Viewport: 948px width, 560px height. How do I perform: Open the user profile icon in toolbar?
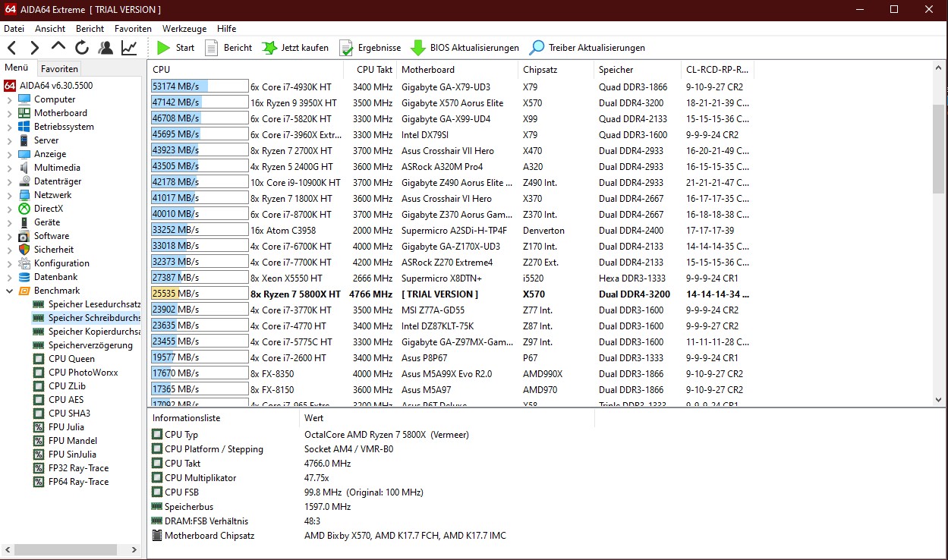click(106, 48)
